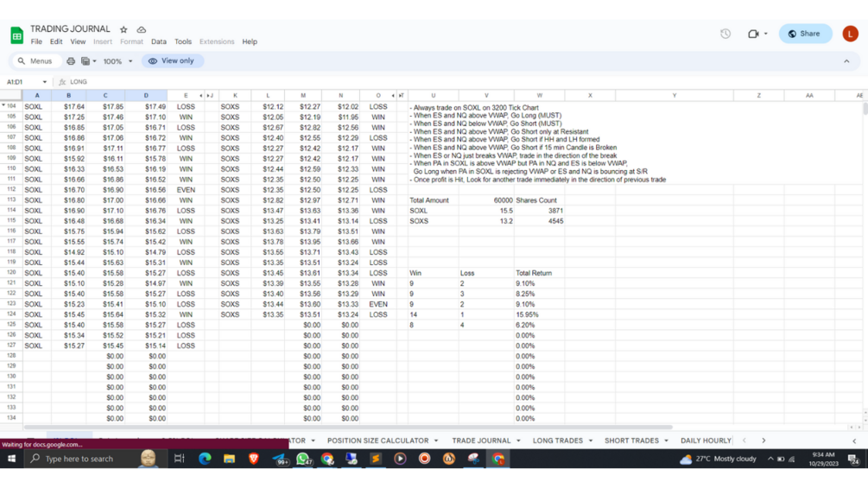The image size is (868, 488).
Task: Open the Windows Start menu
Action: (x=11, y=459)
